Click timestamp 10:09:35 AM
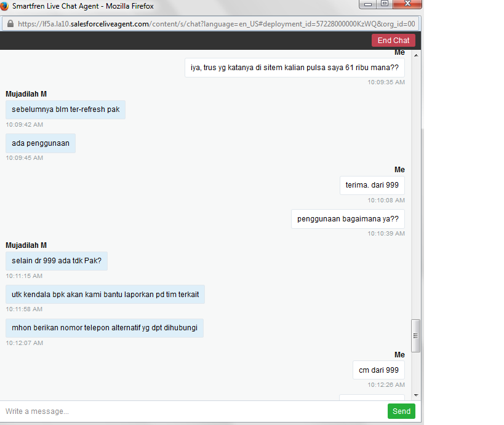Viewport: 504px width, 425px height. [x=386, y=82]
